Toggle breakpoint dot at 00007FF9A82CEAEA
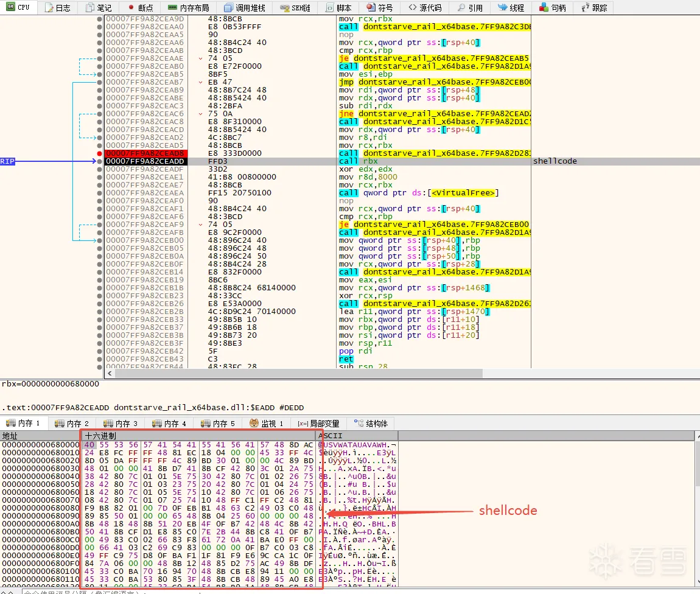Image resolution: width=700 pixels, height=594 pixels. (100, 193)
